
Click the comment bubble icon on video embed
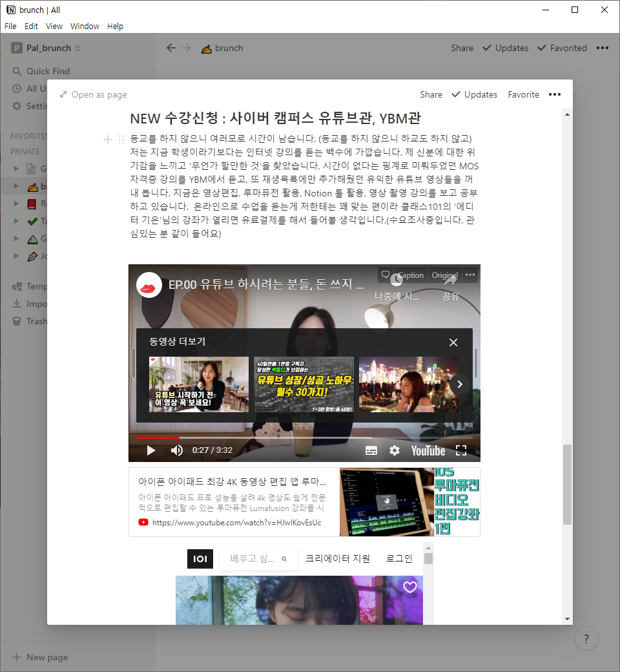click(386, 275)
